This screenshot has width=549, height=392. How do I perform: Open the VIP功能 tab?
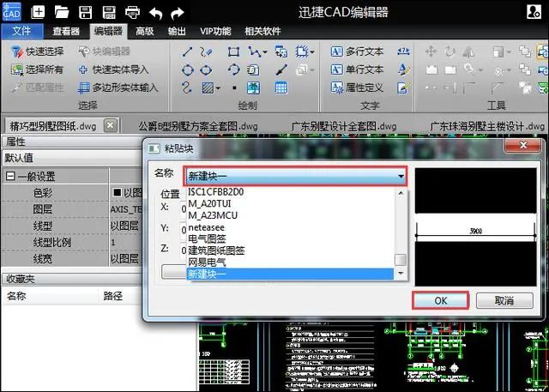215,32
